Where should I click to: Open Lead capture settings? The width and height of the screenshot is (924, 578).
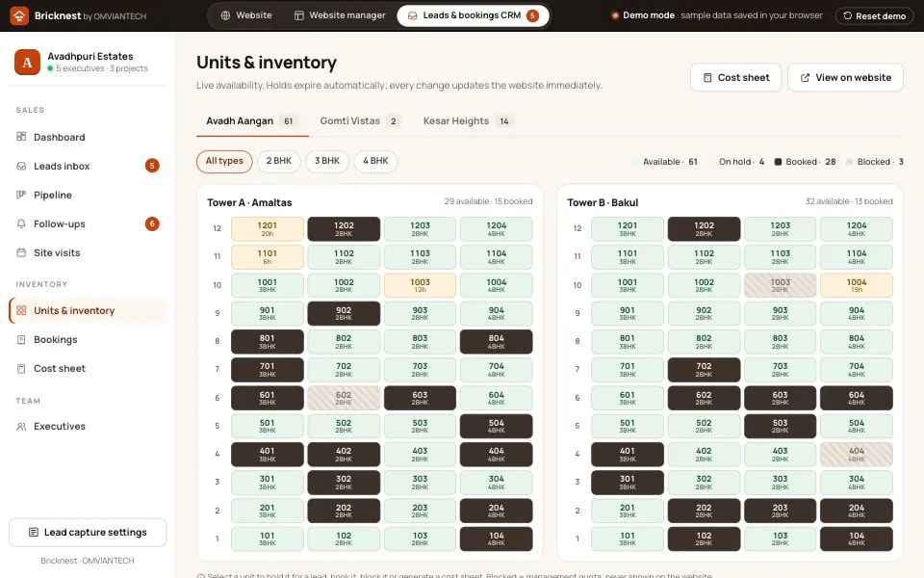click(88, 532)
